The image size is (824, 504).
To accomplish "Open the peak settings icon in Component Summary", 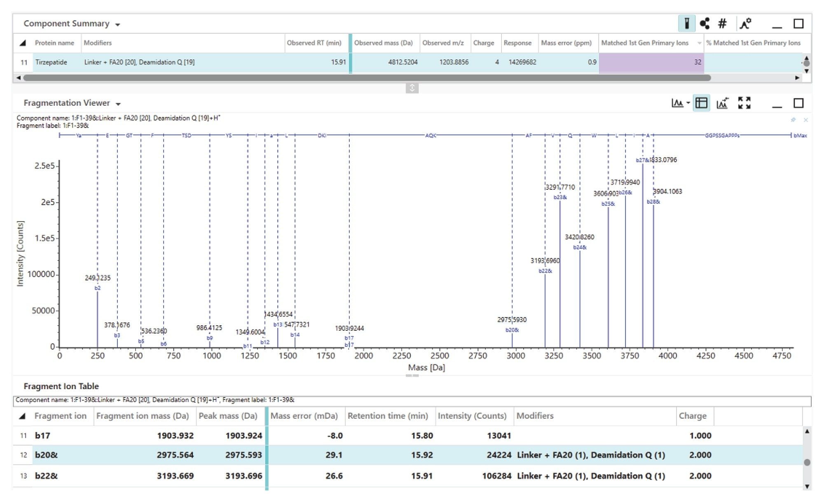I will (745, 23).
